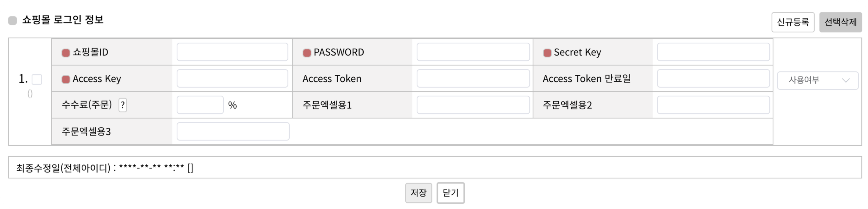This screenshot has height=209, width=868.
Task: Focus the 쇼핑몰ID input field
Action: click(232, 52)
